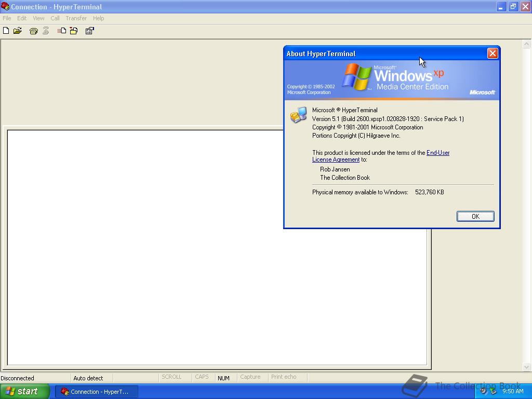532x399 pixels.
Task: Click the SCROLL status indicator
Action: click(x=171, y=377)
